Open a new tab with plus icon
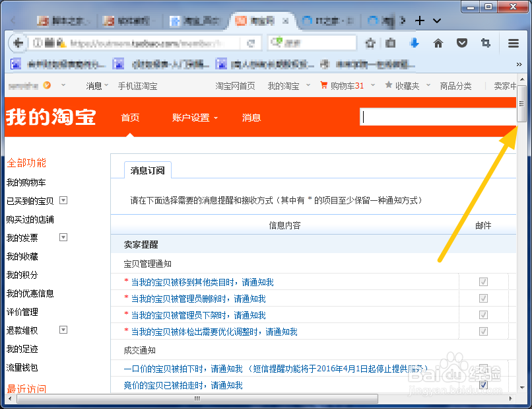The image size is (532, 409). pos(420,20)
